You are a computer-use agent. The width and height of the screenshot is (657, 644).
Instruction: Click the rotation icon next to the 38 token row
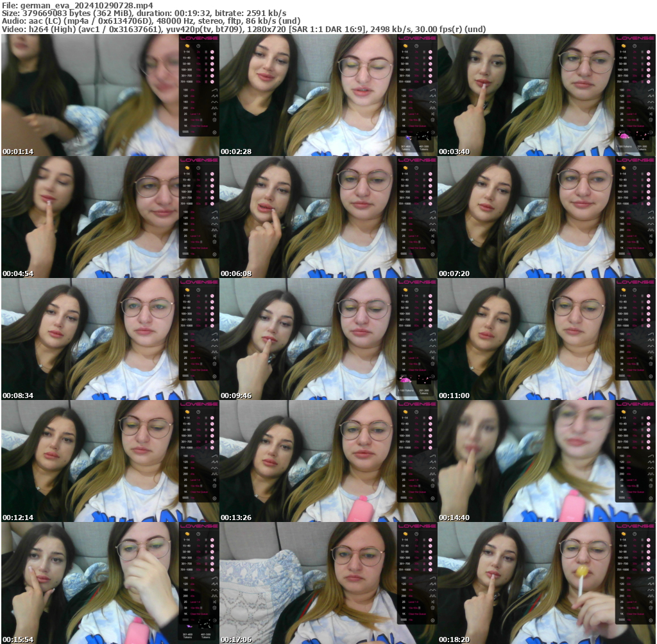pyautogui.click(x=214, y=120)
